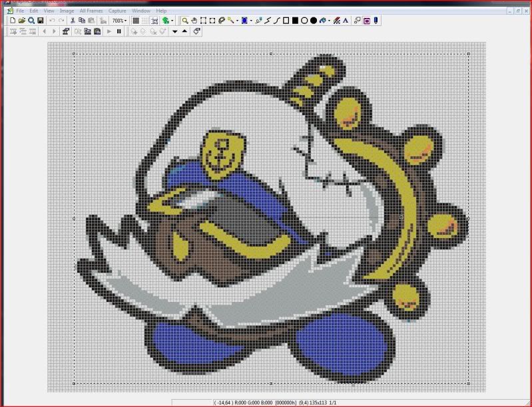Click the Copy icon
This screenshot has width=532, height=407.
[x=82, y=21]
